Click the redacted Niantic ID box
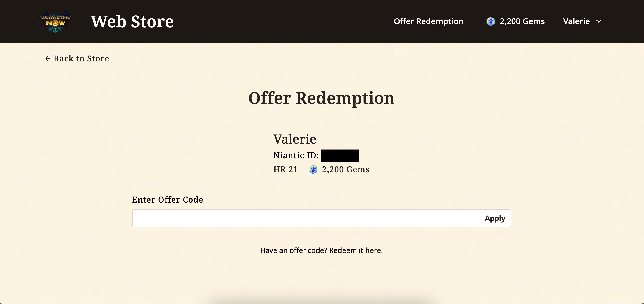Screen dimensions: 644x304 click(x=340, y=156)
